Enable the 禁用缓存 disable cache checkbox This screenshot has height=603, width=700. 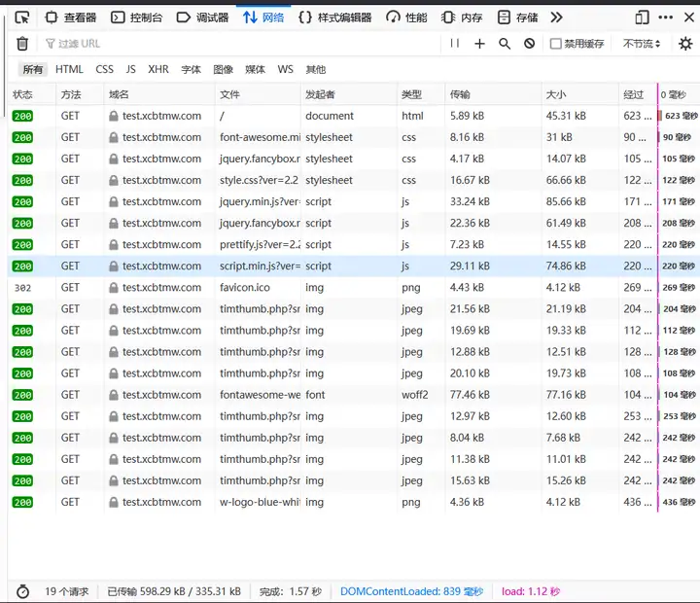point(556,44)
